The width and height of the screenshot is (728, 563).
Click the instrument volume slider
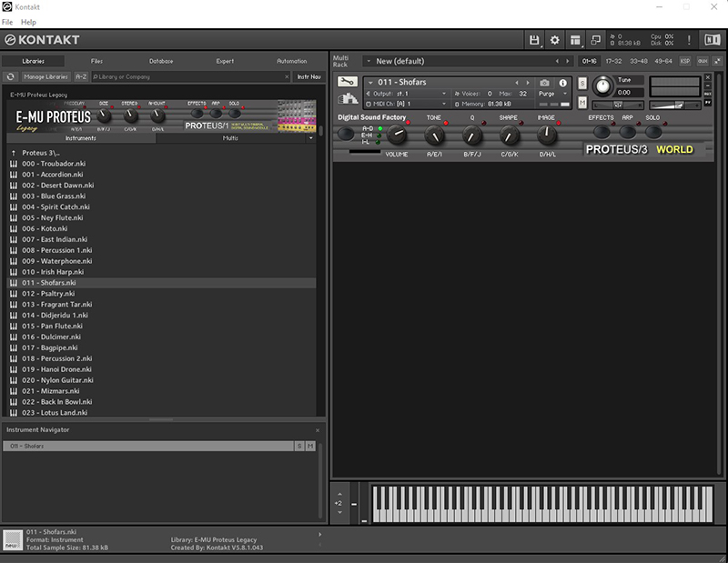point(674,106)
